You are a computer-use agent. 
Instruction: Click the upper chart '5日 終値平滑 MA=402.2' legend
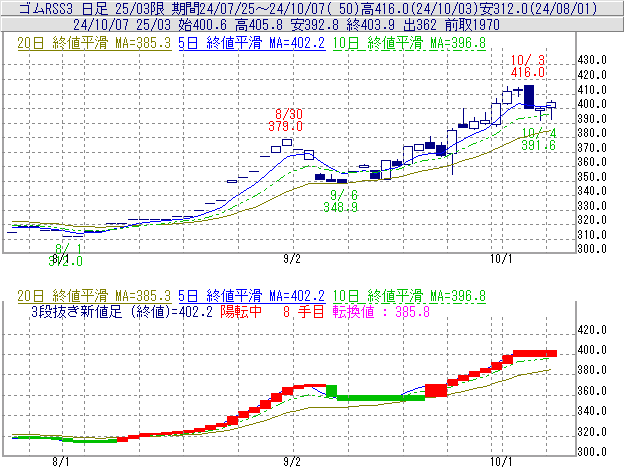(252, 43)
